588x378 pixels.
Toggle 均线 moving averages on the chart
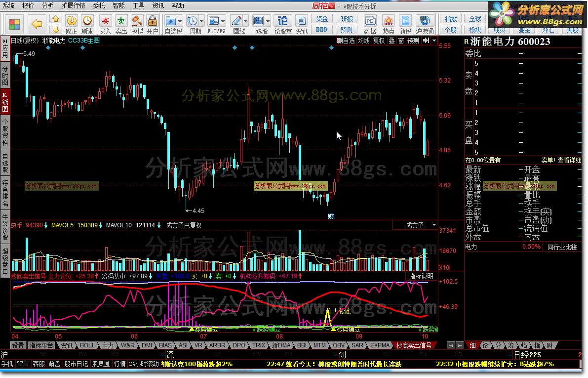(x=363, y=41)
